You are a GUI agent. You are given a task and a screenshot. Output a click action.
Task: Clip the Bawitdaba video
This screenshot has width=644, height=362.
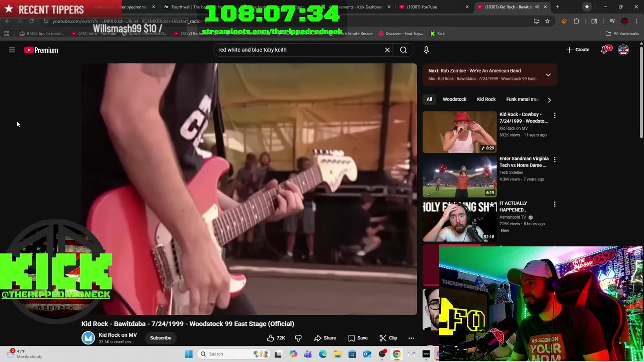click(x=388, y=338)
